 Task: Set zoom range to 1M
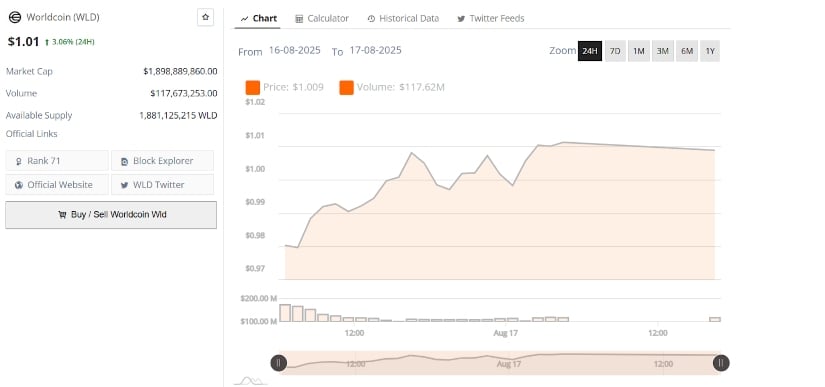point(639,51)
